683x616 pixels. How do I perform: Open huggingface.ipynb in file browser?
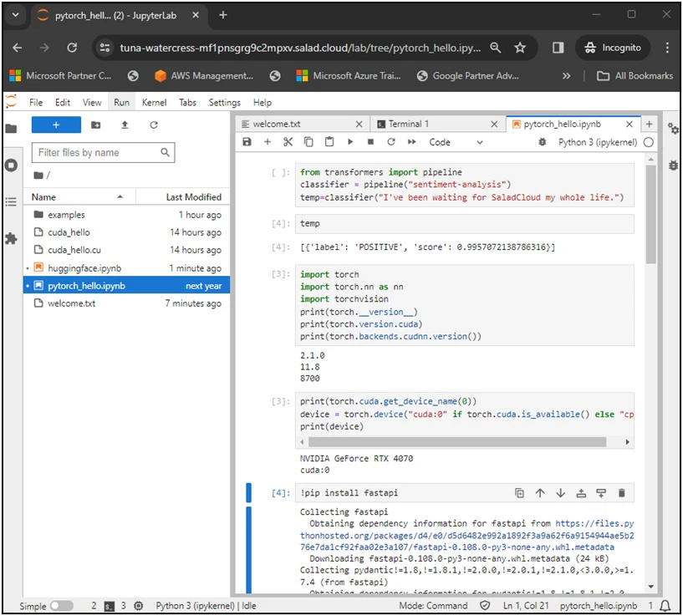[x=86, y=268]
